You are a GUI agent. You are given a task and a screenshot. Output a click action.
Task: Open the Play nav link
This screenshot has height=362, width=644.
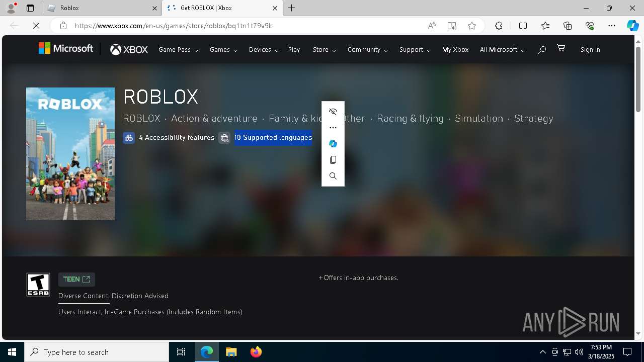294,50
